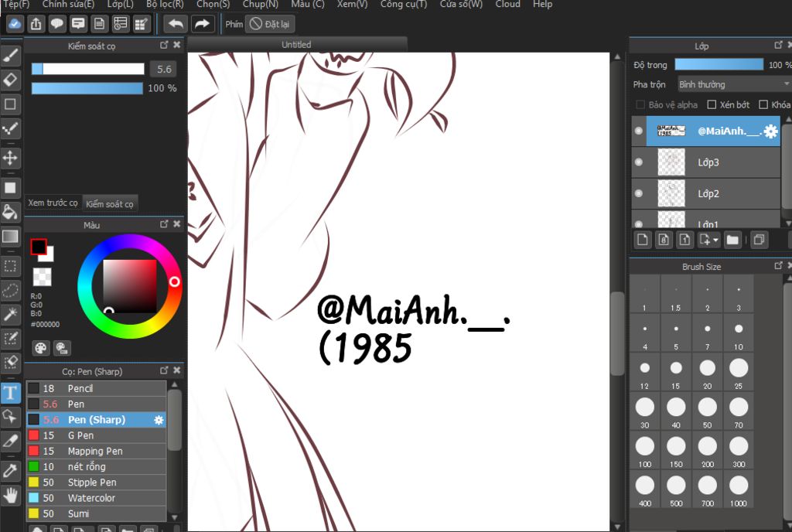This screenshot has height=532, width=792.
Task: Select the Eraser tool
Action: [11, 80]
